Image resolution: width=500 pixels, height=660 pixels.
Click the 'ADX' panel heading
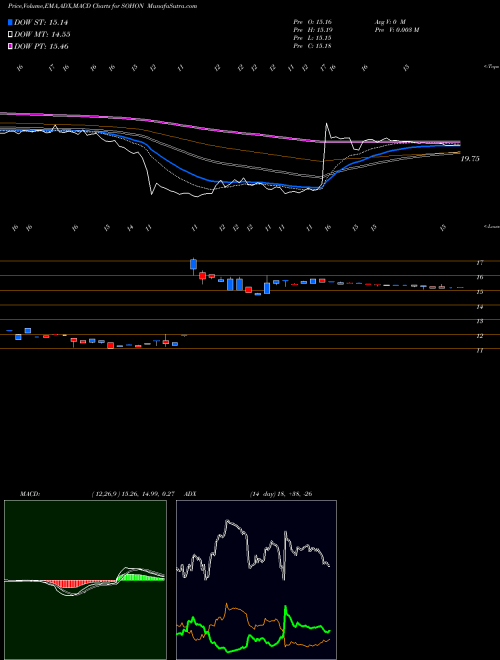[x=190, y=494]
